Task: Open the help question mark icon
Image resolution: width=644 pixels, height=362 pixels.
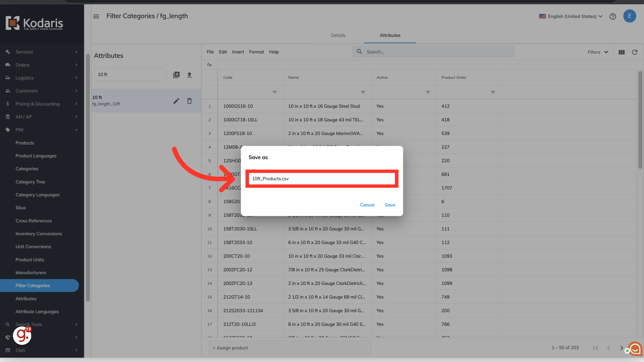Action: [613, 16]
